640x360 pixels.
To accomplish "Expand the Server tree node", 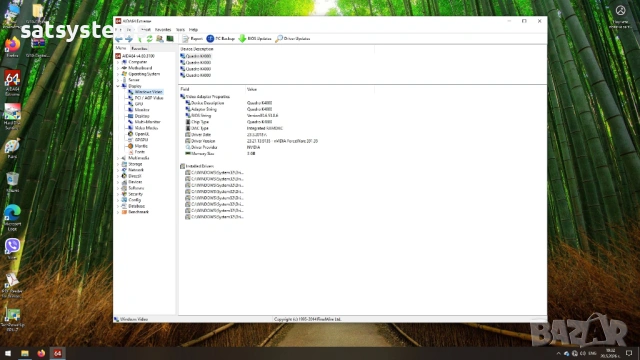I will pyautogui.click(x=118, y=80).
